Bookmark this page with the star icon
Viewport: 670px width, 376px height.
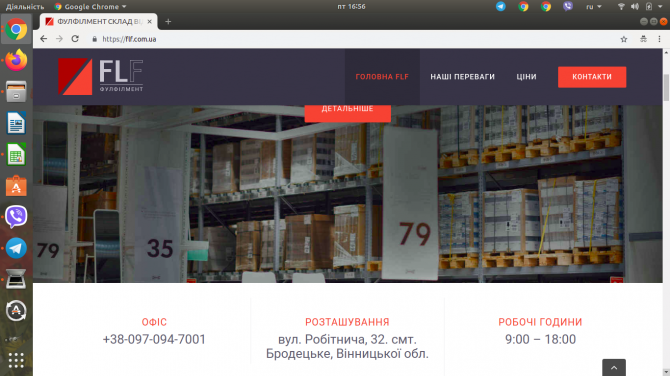coord(624,39)
